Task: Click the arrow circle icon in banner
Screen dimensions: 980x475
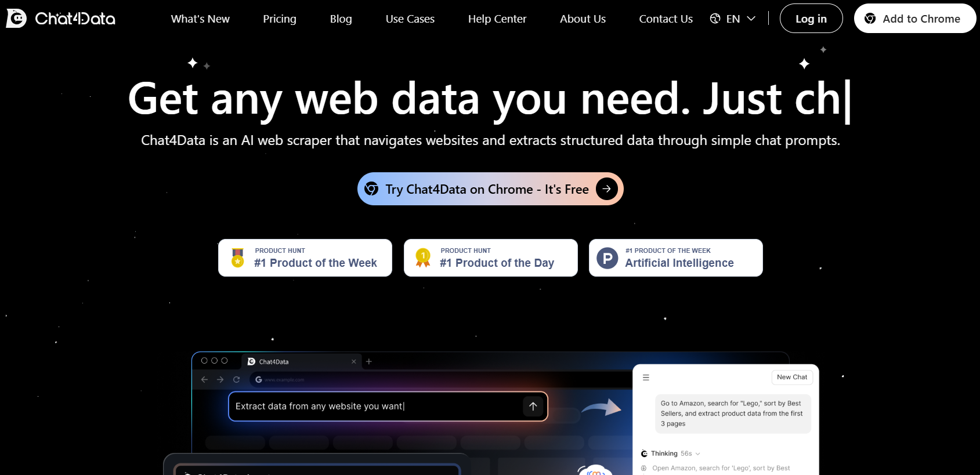Action: tap(607, 189)
